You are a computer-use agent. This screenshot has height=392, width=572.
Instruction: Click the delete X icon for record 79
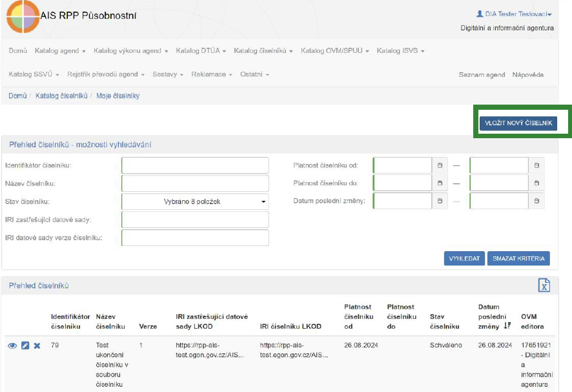coord(37,346)
